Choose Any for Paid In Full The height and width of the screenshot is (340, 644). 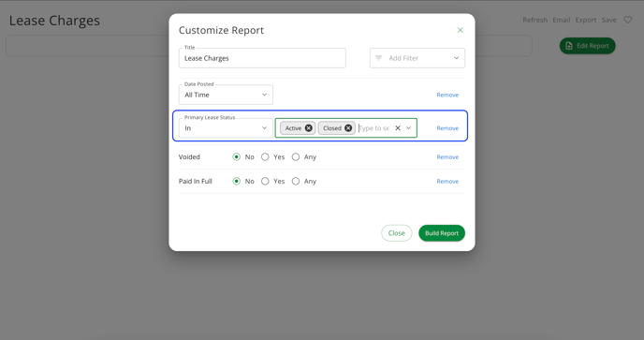295,182
